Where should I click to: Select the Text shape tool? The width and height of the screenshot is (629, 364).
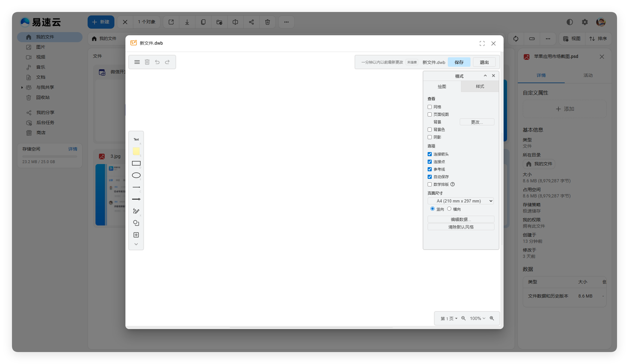[136, 139]
